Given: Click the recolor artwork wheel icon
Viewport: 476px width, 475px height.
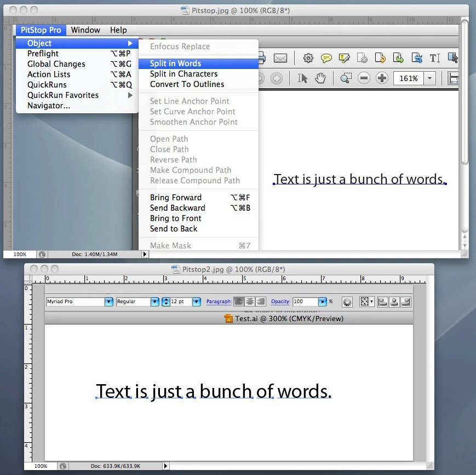Looking at the screenshot, I should point(347,302).
